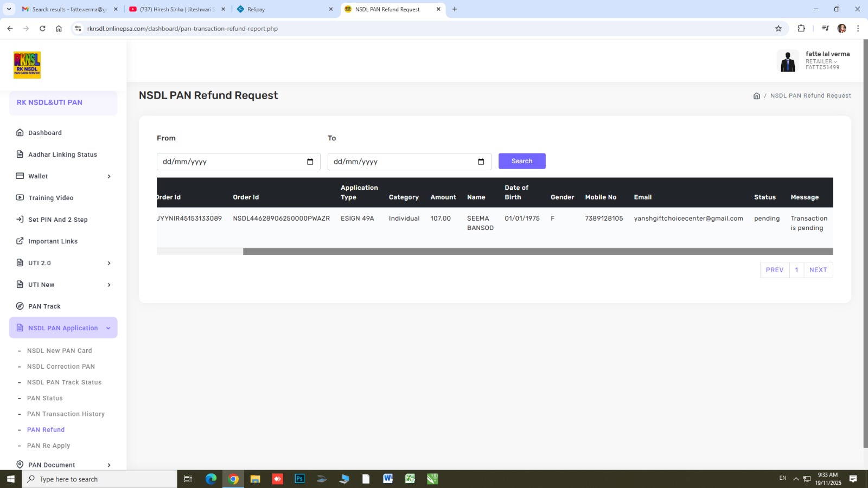Image resolution: width=868 pixels, height=488 pixels.
Task: Open Microsoft Edge from taskbar
Action: pyautogui.click(x=211, y=479)
